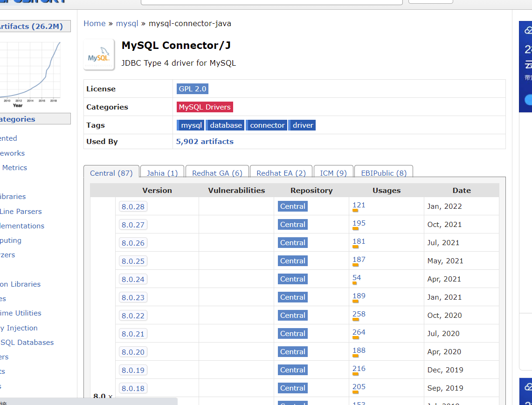532x405 pixels.
Task: Click the Vulnerabilities column header
Action: 236,190
